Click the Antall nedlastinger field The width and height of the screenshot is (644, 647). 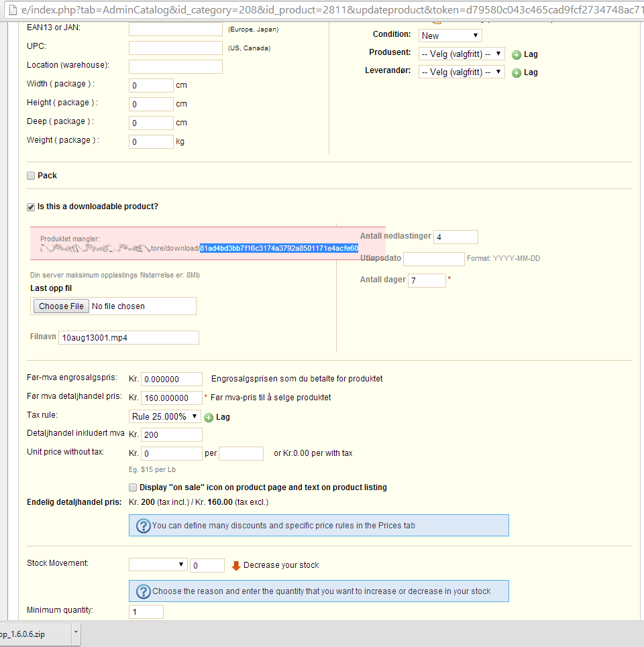455,237
